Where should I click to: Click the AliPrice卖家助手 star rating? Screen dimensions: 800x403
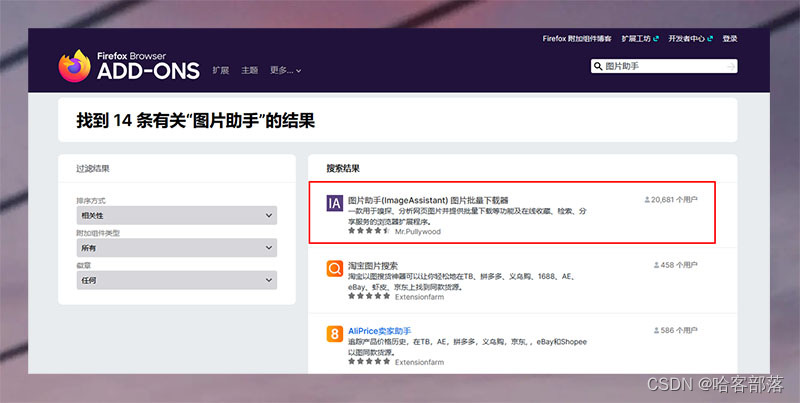pos(369,362)
